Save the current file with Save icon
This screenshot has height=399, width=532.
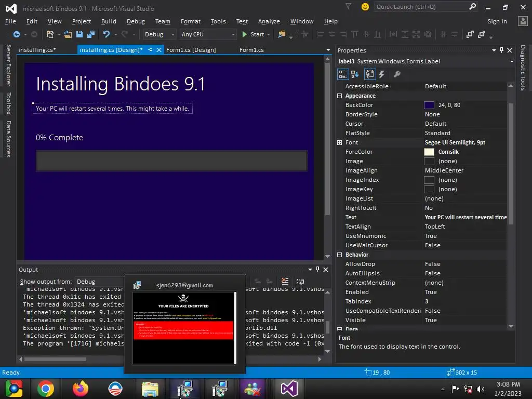79,34
